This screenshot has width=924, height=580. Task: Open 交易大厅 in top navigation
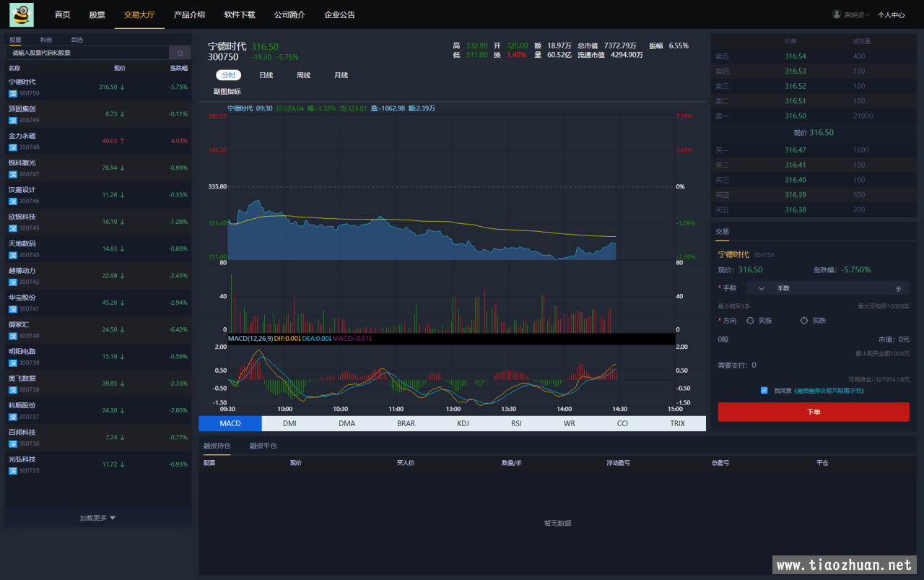point(139,14)
